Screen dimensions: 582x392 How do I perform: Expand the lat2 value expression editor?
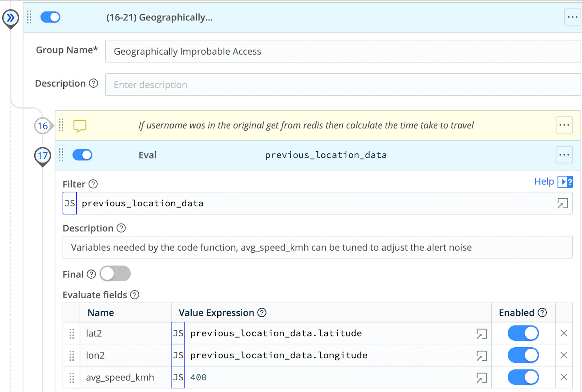tap(481, 333)
